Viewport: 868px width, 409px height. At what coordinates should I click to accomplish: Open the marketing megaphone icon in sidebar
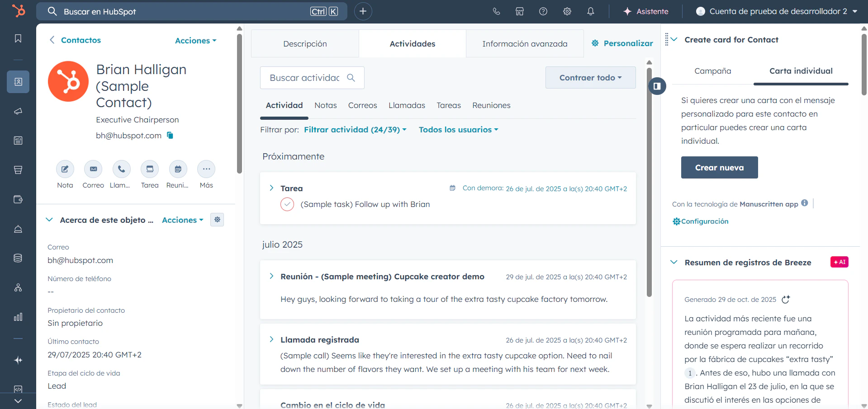point(18,111)
